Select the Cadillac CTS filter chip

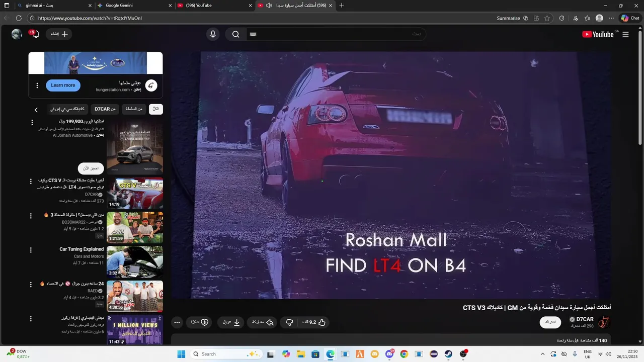68,109
